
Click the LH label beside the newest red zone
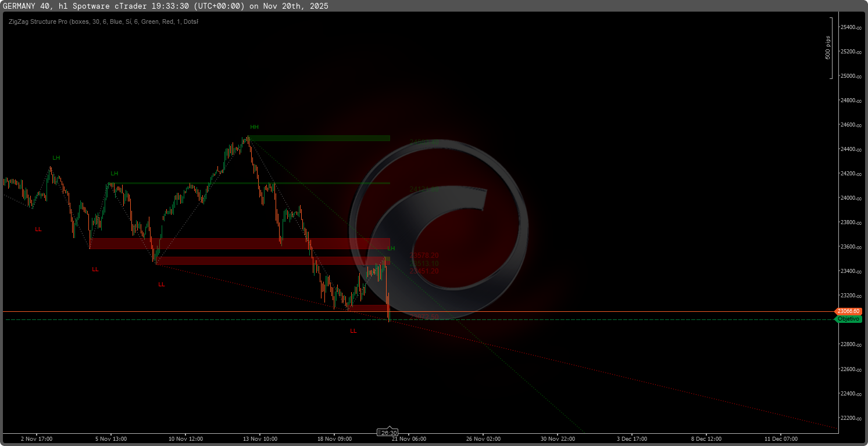[391, 249]
